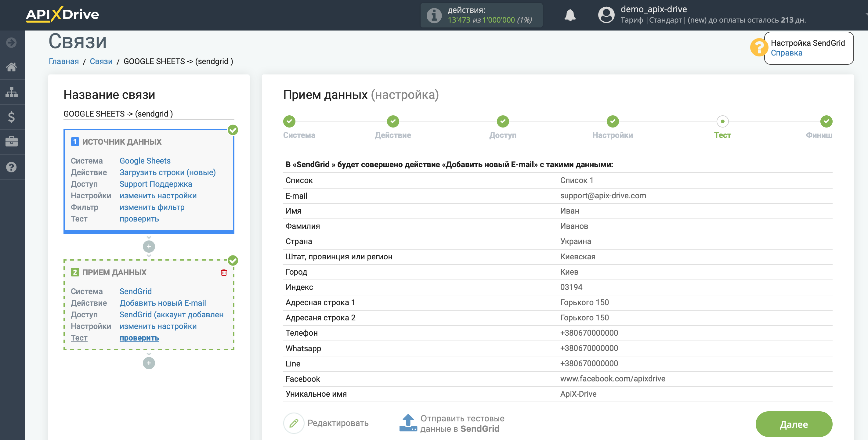Click изменить настройки in data source
868x440 pixels.
coord(158,195)
